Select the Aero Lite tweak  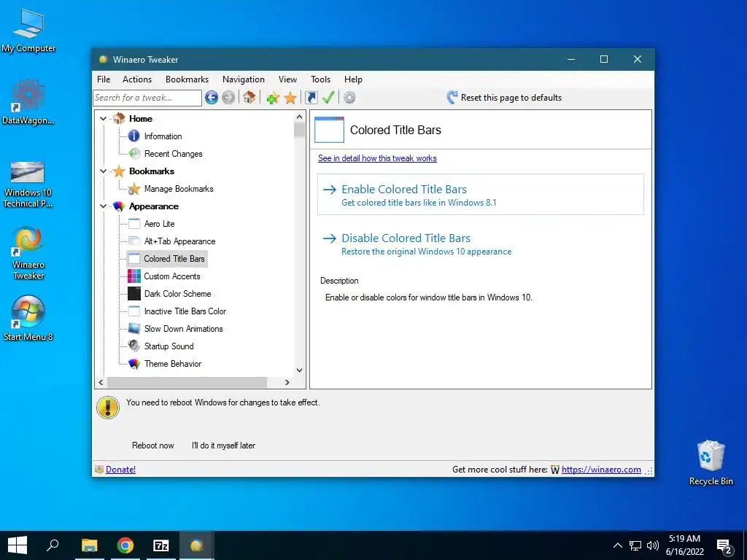(159, 224)
